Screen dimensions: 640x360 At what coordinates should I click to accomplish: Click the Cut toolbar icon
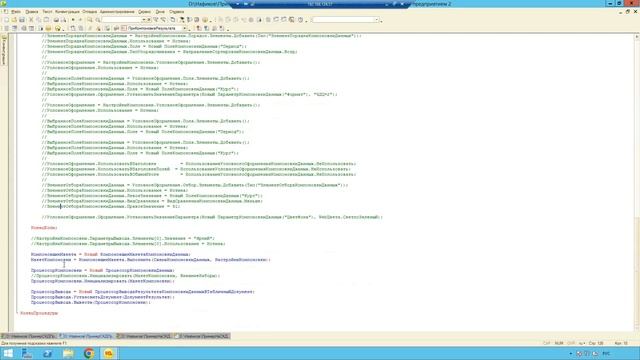point(31,20)
